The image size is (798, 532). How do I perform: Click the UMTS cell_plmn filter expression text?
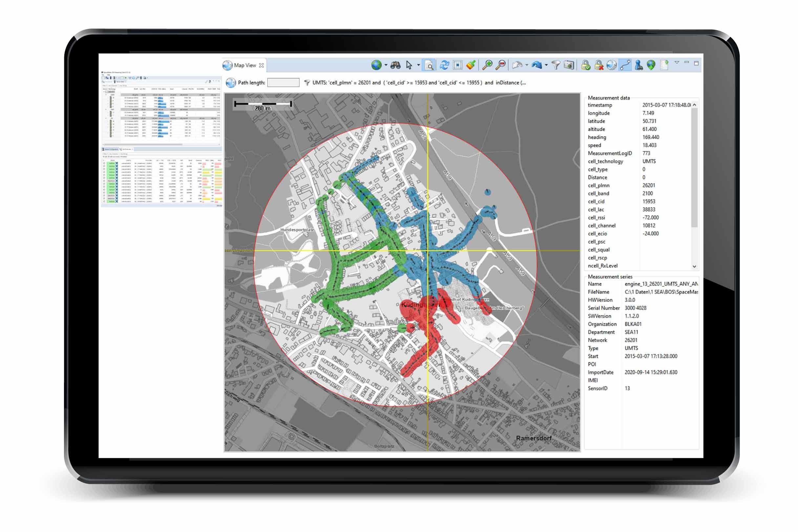click(419, 82)
